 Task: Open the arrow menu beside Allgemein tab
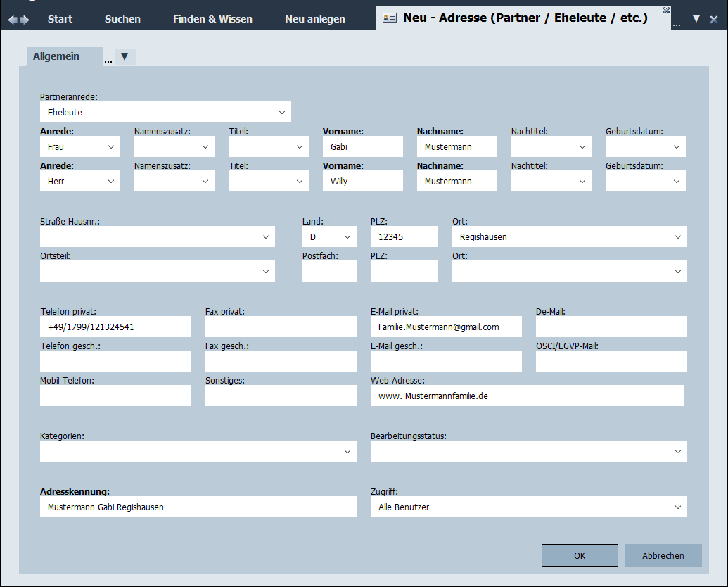pyautogui.click(x=124, y=57)
